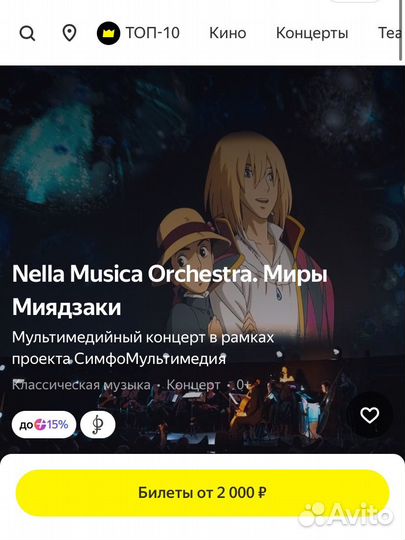Tap the location pin icon
This screenshot has height=540, width=405.
(x=69, y=33)
